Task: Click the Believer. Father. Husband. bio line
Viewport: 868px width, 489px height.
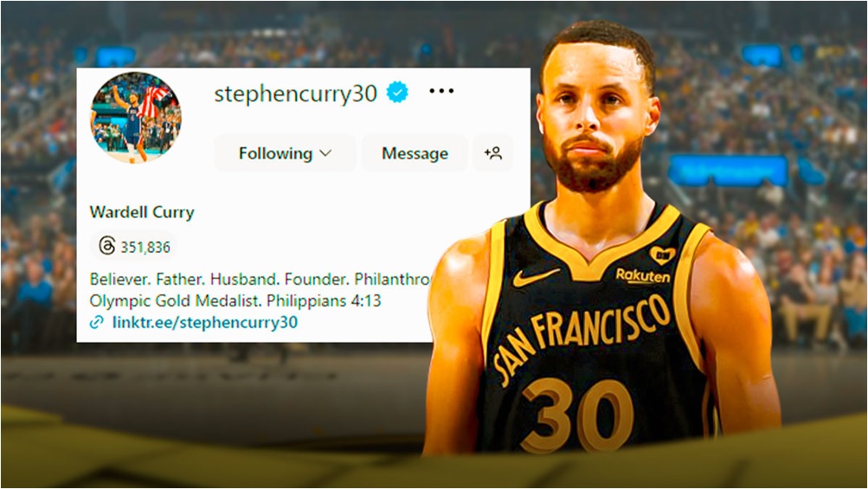Action: [260, 279]
